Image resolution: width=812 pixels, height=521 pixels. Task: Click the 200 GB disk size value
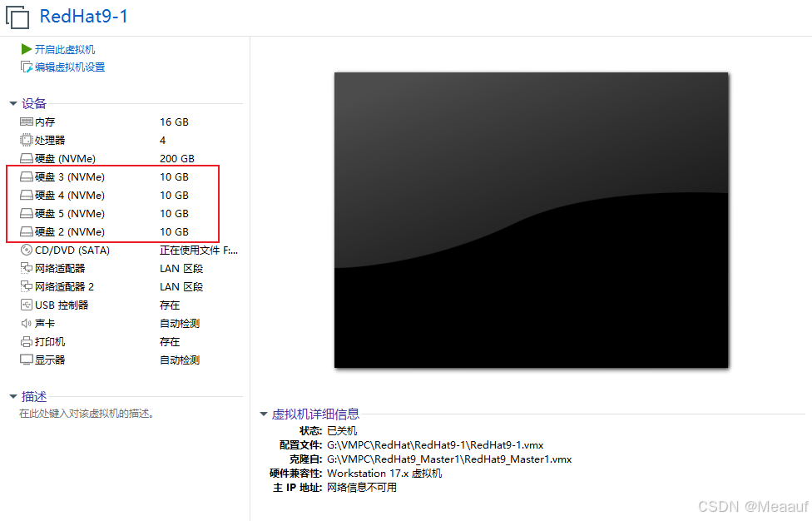(x=177, y=158)
